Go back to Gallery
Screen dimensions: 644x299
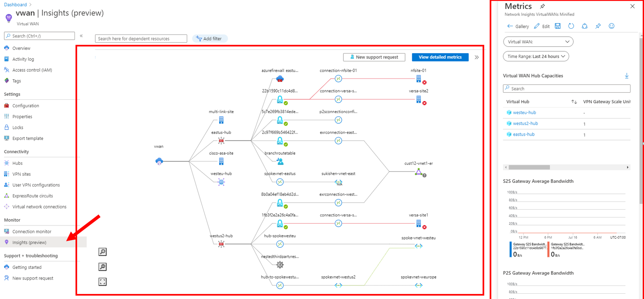click(x=518, y=26)
